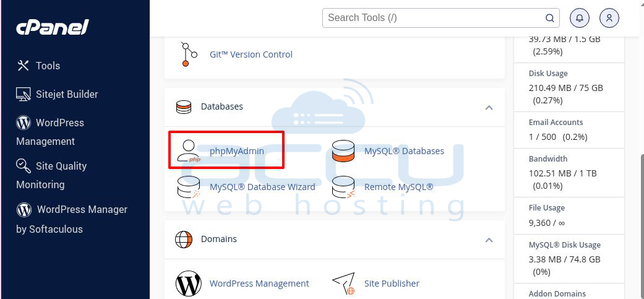Open MySQL Databases link
Image resolution: width=644 pixels, height=299 pixels.
point(404,150)
